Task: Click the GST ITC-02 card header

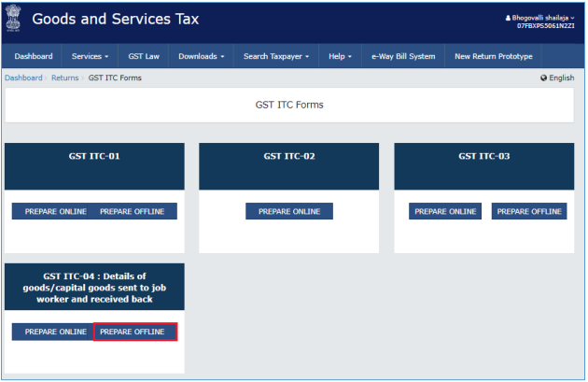Action: tap(289, 166)
